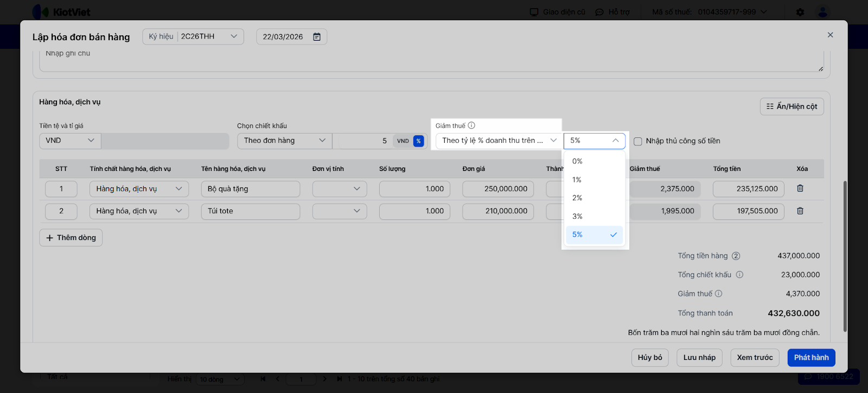Click the Phát hành button
The height and width of the screenshot is (393, 868).
point(811,358)
